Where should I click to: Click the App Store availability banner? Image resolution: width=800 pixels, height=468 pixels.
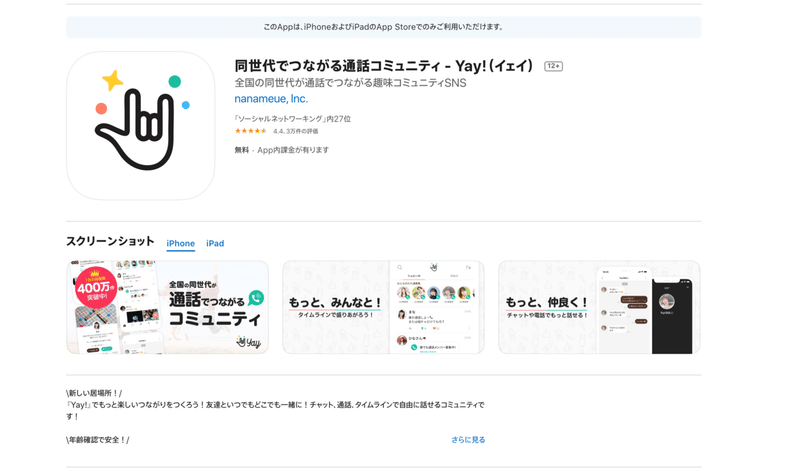[384, 27]
